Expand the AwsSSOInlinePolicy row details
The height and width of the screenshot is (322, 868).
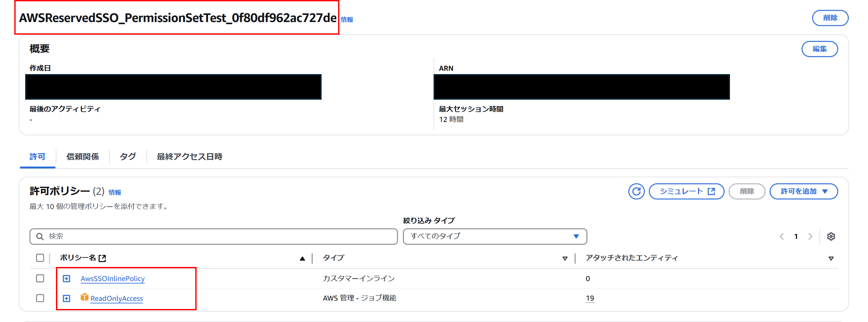[66, 279]
